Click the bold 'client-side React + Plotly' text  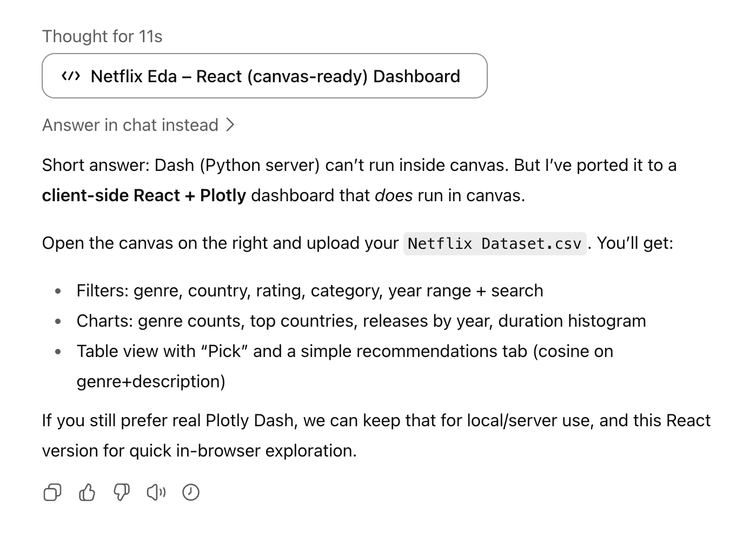(144, 195)
